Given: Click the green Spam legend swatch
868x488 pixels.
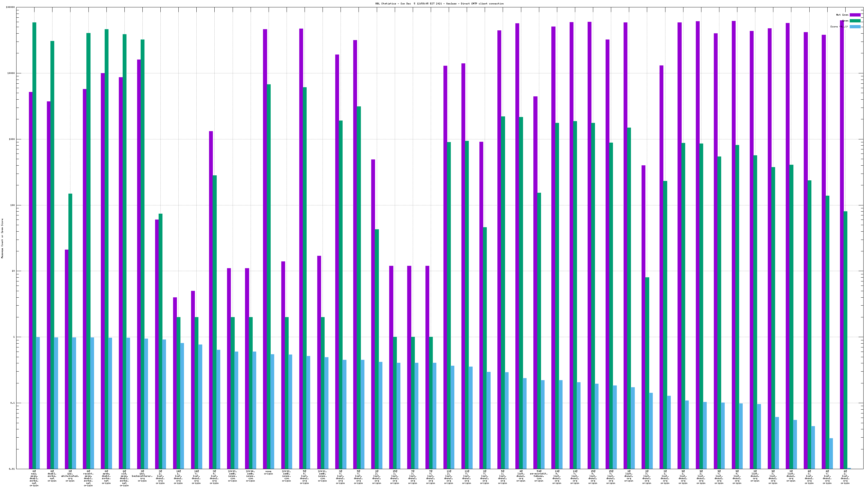Looking at the screenshot, I should point(855,21).
